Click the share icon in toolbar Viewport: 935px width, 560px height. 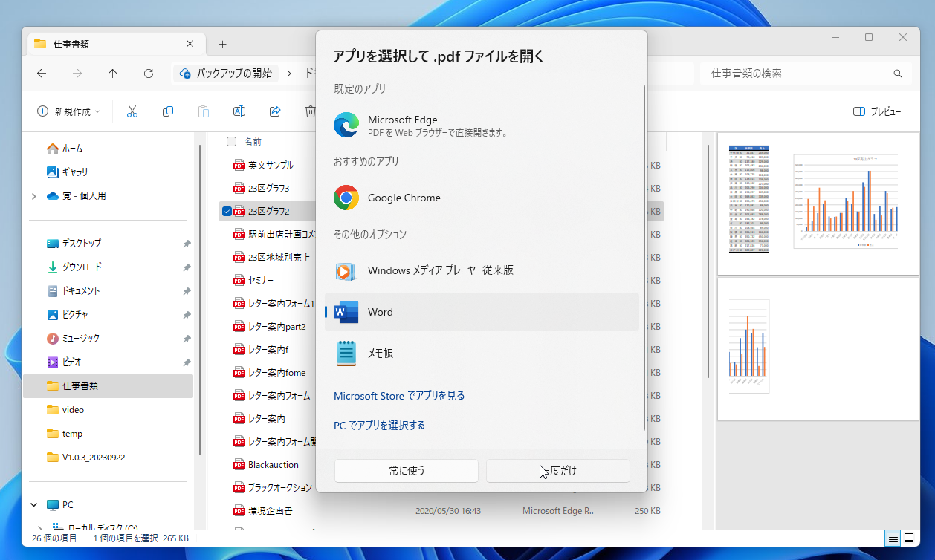pyautogui.click(x=275, y=111)
